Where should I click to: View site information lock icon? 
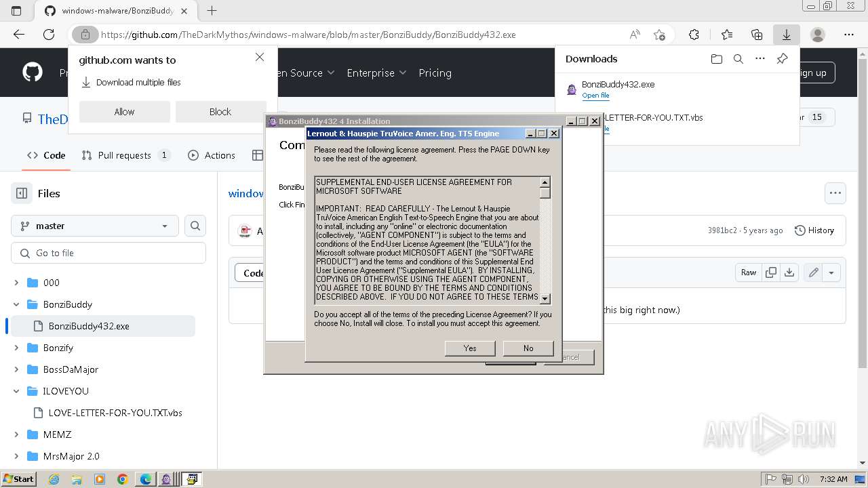tap(85, 35)
